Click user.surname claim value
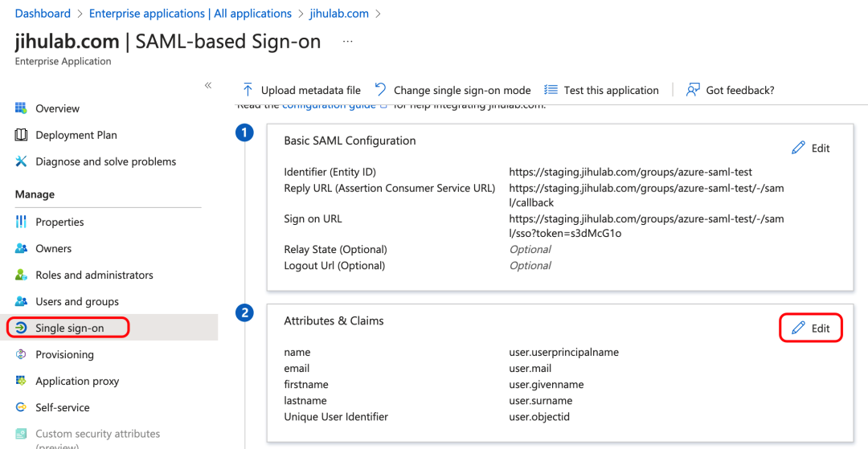The image size is (868, 449). point(540,400)
